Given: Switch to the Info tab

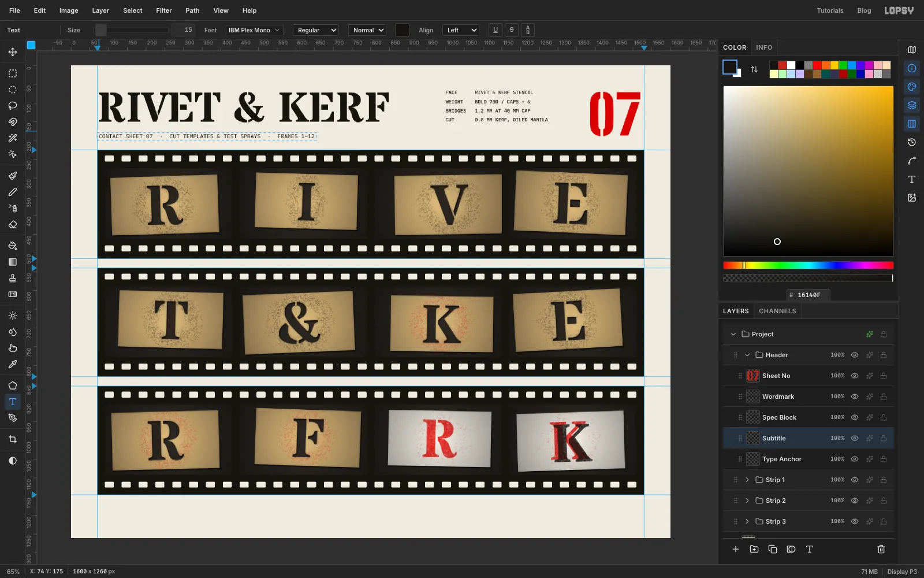Looking at the screenshot, I should pos(764,47).
